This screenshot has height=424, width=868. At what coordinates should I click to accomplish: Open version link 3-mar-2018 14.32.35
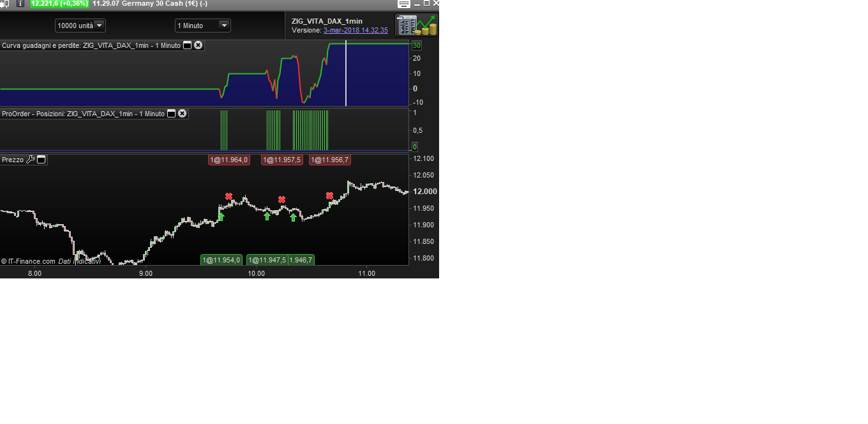[x=355, y=30]
